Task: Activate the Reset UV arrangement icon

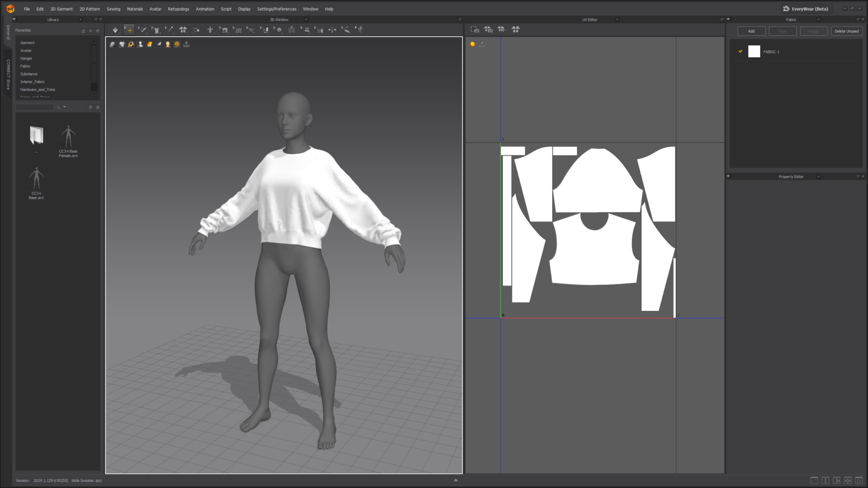Action: click(515, 29)
